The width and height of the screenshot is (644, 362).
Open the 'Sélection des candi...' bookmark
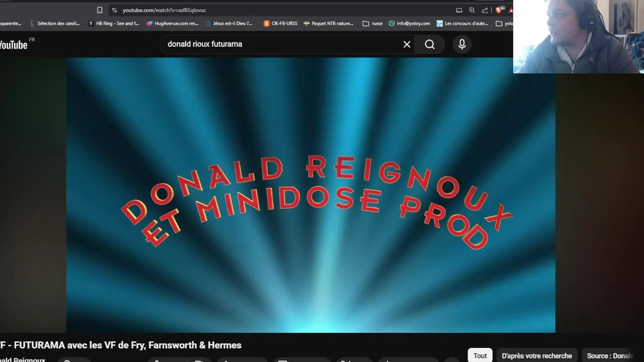coord(55,23)
